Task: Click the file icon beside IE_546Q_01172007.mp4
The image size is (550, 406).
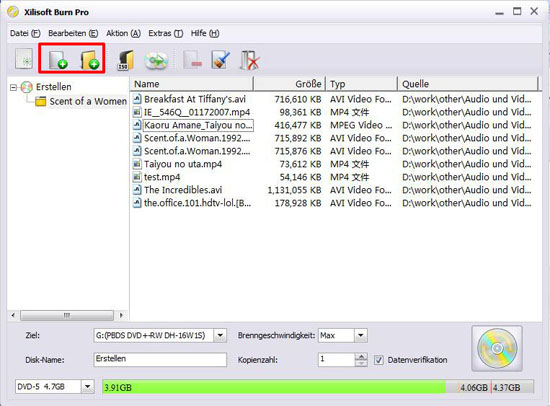Action: 137,112
